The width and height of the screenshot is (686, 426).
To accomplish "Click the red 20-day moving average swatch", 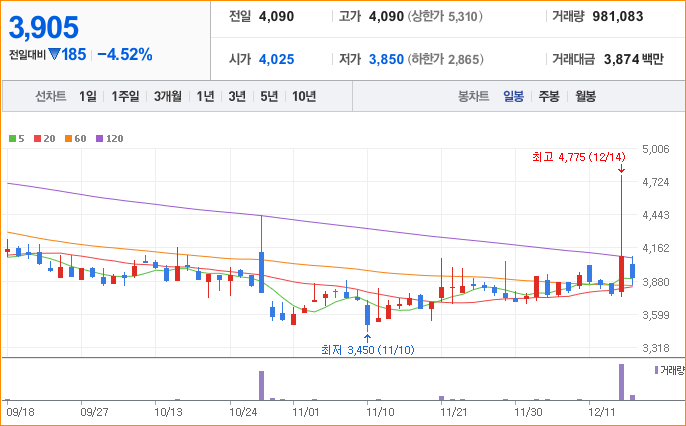I will point(37,139).
